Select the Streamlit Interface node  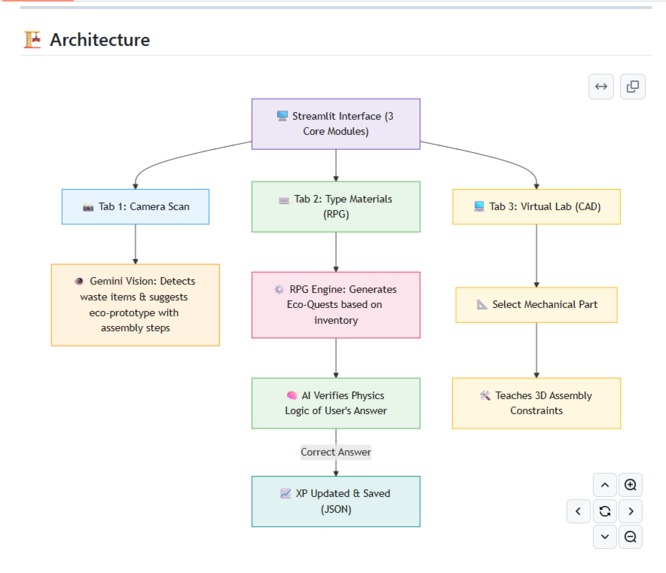(x=336, y=124)
